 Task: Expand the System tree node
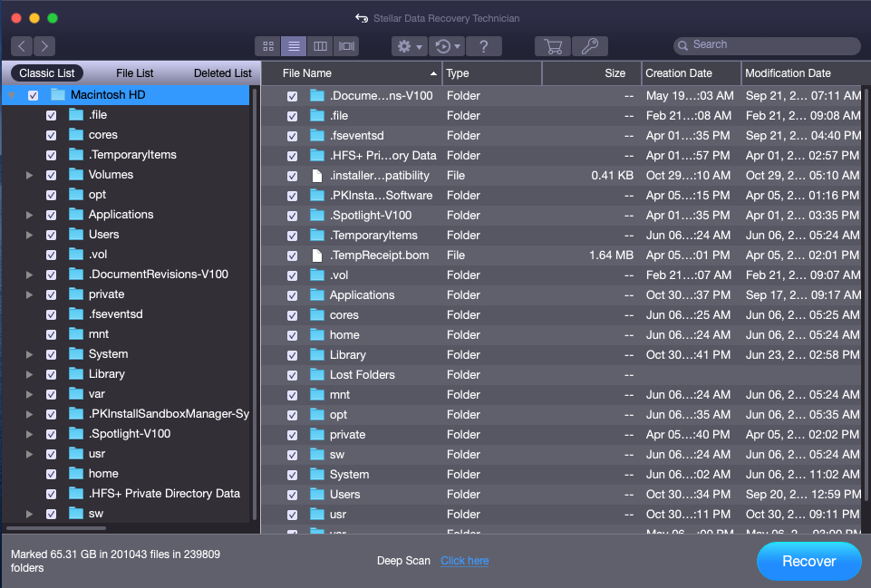(x=29, y=354)
